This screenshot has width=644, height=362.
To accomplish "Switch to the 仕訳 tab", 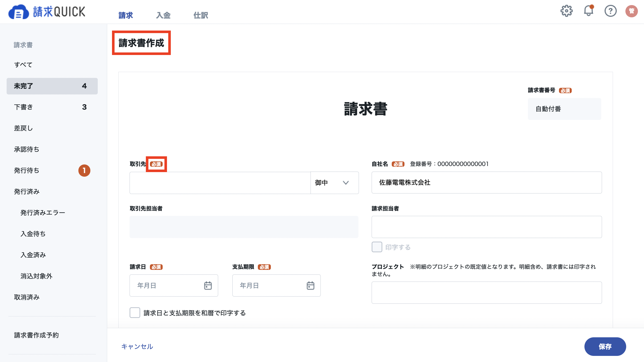I will click(x=201, y=15).
